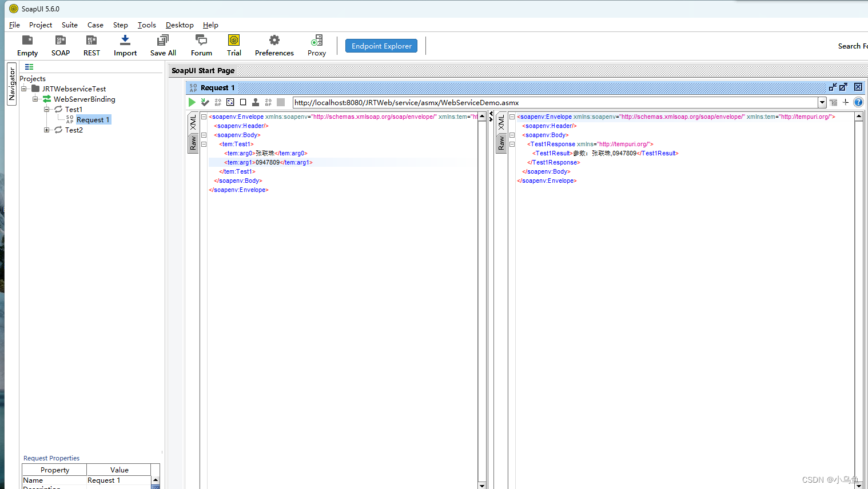Screen dimensions: 868x489
Task: Submit request with green play arrow
Action: (192, 102)
